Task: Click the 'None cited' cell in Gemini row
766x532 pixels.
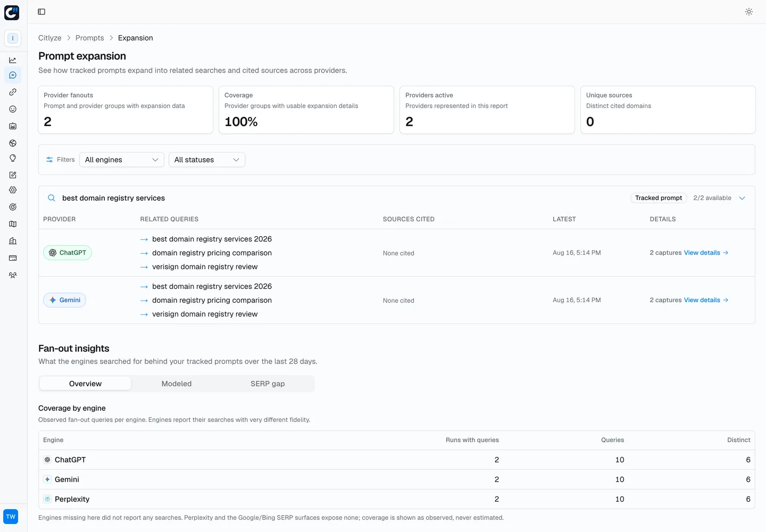Action: pos(398,301)
